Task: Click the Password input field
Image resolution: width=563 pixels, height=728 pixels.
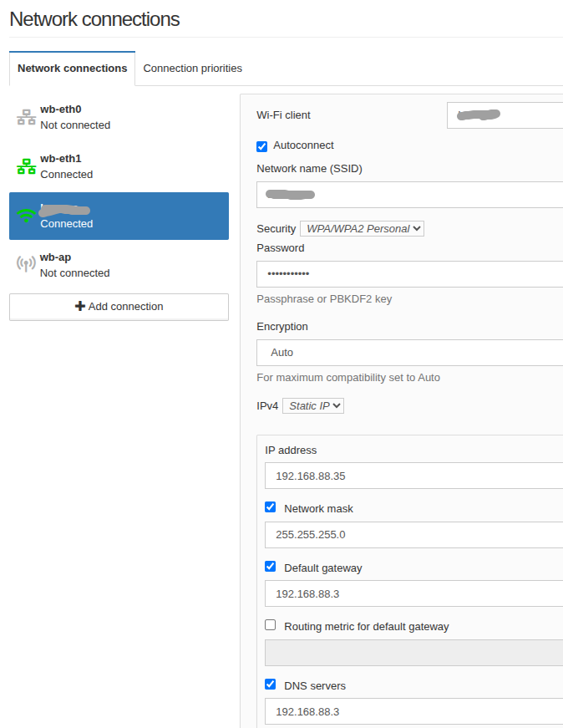Action: tap(409, 274)
